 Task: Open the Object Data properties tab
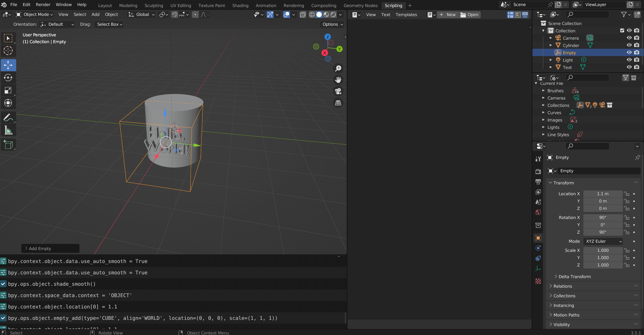click(538, 268)
